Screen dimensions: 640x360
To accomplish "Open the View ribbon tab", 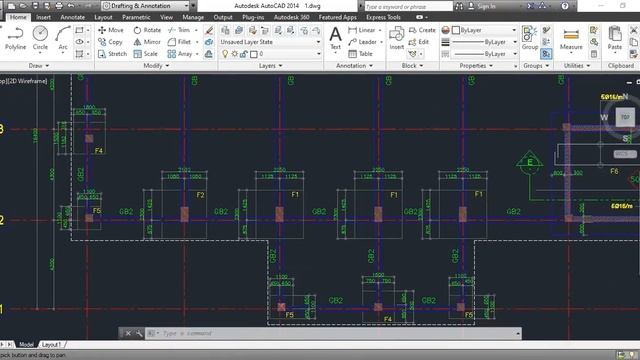I will (x=166, y=17).
